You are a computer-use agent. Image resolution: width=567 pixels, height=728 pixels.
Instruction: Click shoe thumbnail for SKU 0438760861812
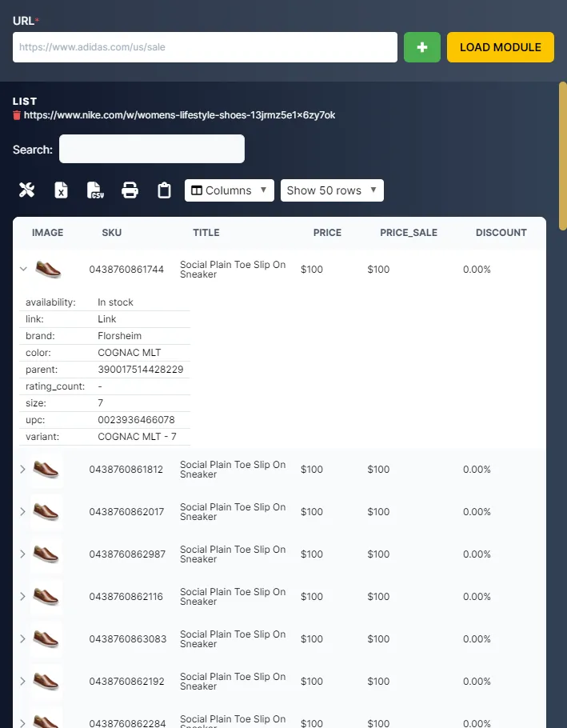(x=46, y=470)
